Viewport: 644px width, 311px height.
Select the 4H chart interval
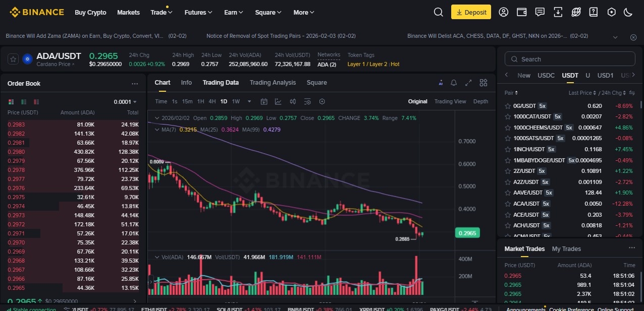(212, 101)
